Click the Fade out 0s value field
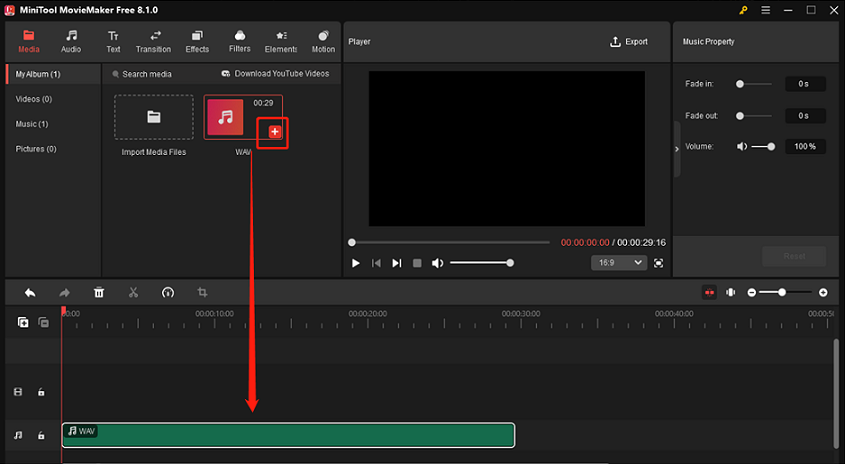Image resolution: width=845 pixels, height=464 pixels. click(x=805, y=116)
